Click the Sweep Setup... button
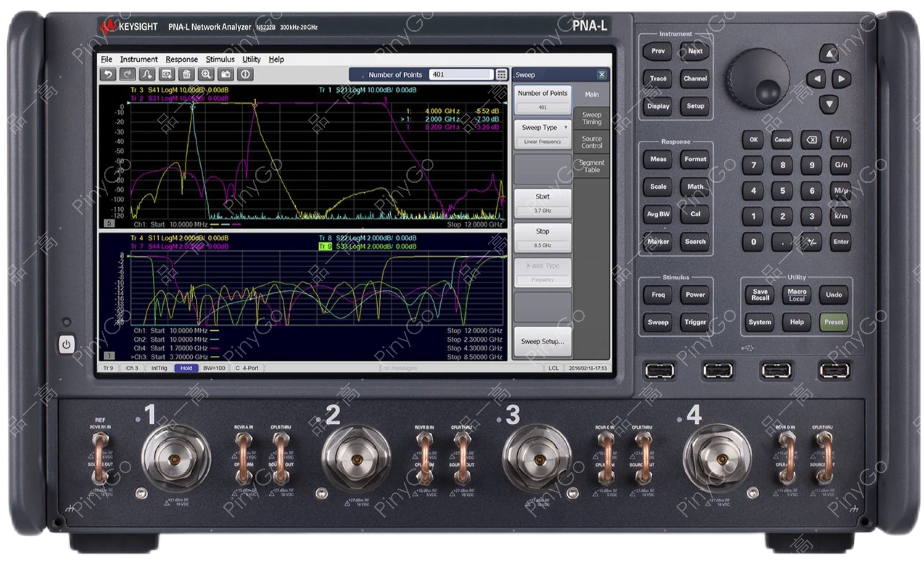 coord(543,341)
